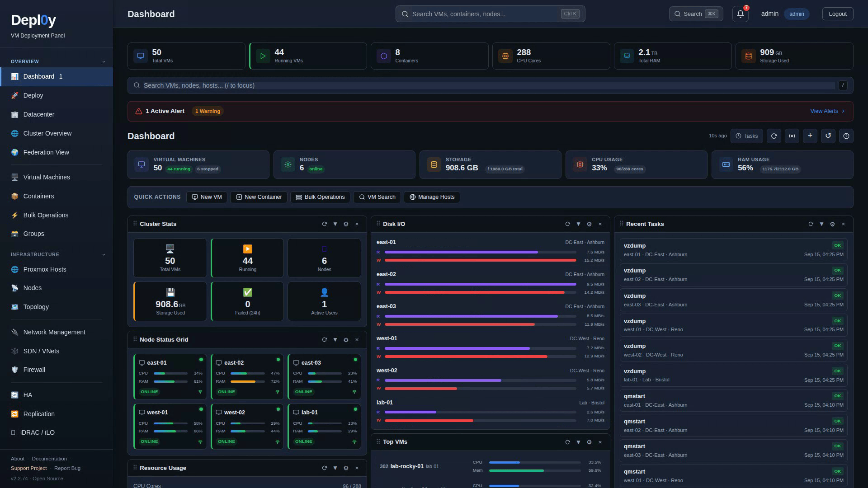Screen dimensions: 868x488
Task: Close the Cluster Stats panel
Action: [x=357, y=224]
